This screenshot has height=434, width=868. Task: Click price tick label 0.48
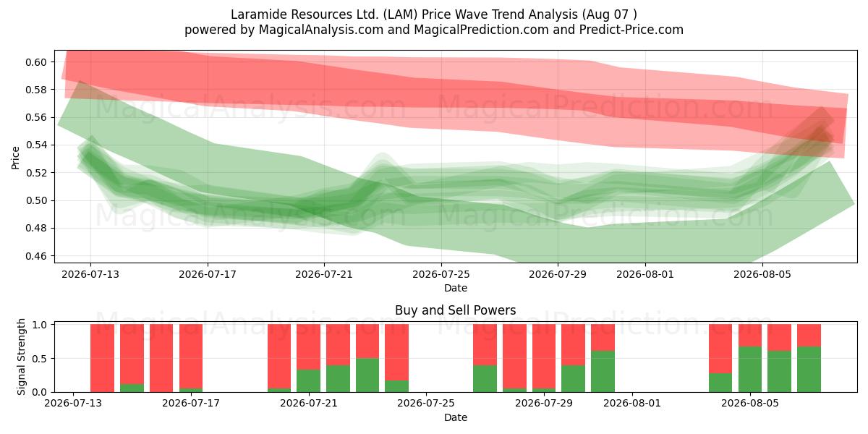coord(37,228)
